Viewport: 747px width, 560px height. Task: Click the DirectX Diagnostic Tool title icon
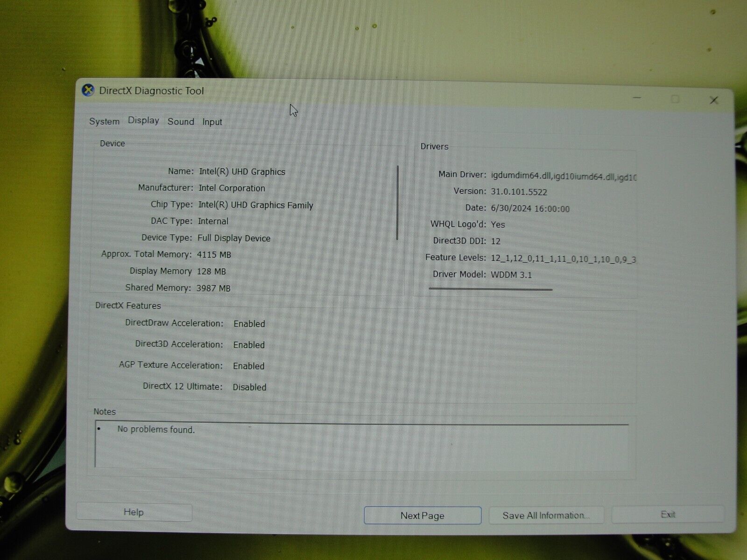[x=88, y=90]
